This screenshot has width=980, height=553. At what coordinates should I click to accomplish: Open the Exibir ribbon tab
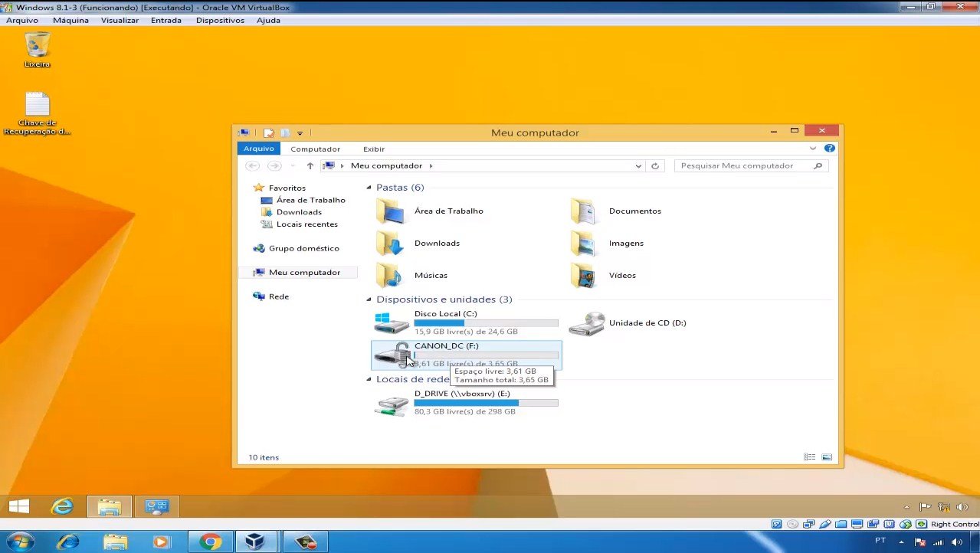[374, 149]
